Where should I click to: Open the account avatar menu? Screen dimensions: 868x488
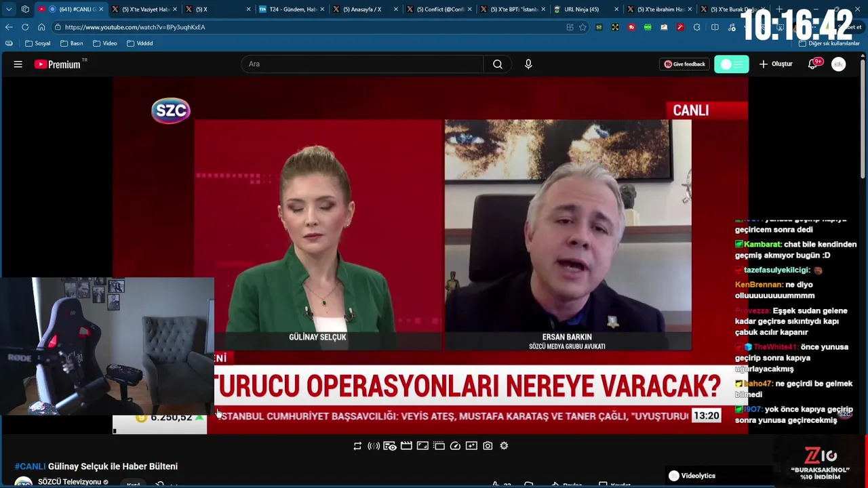tap(839, 64)
